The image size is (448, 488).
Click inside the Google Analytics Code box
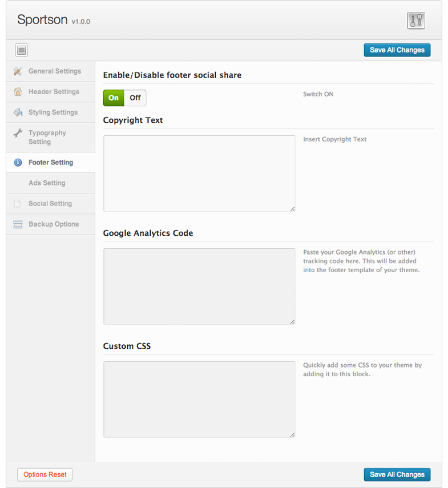199,287
